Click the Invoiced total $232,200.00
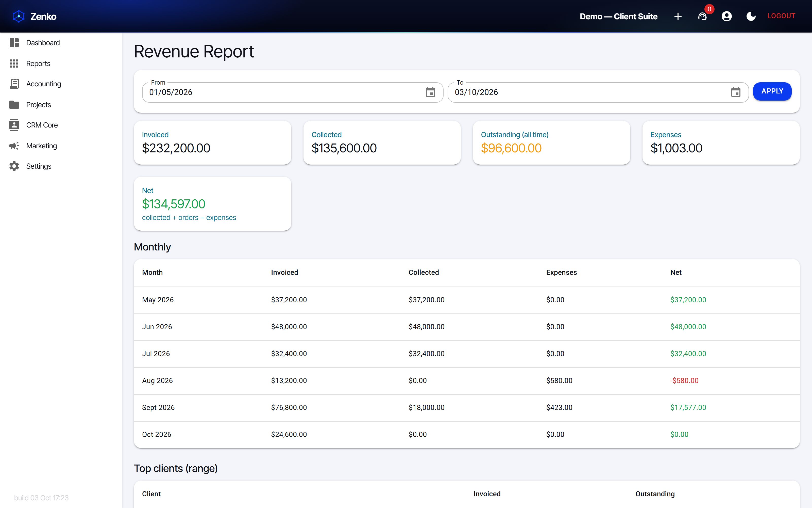The width and height of the screenshot is (812, 508). pyautogui.click(x=176, y=148)
